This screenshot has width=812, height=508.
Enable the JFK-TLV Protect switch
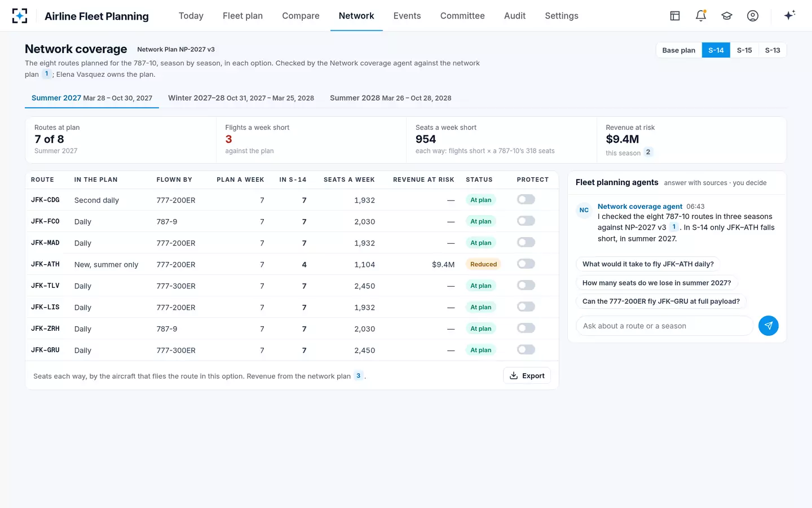pyautogui.click(x=526, y=285)
